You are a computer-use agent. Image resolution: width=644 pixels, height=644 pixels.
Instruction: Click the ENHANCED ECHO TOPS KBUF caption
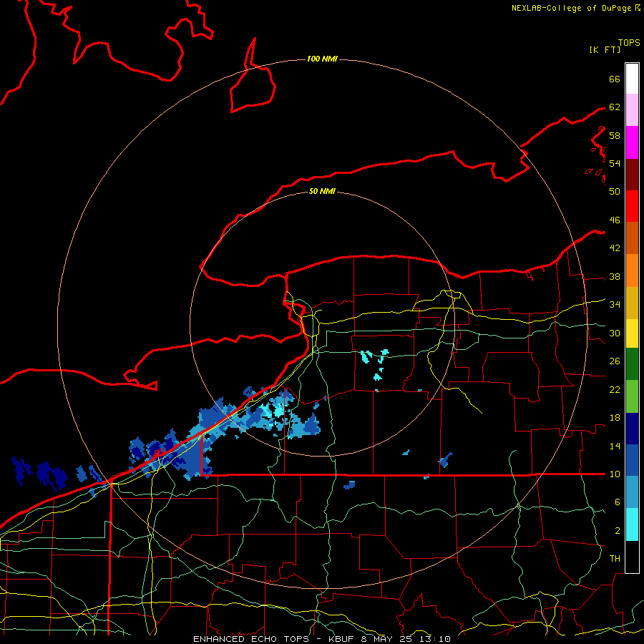[x=322, y=639]
